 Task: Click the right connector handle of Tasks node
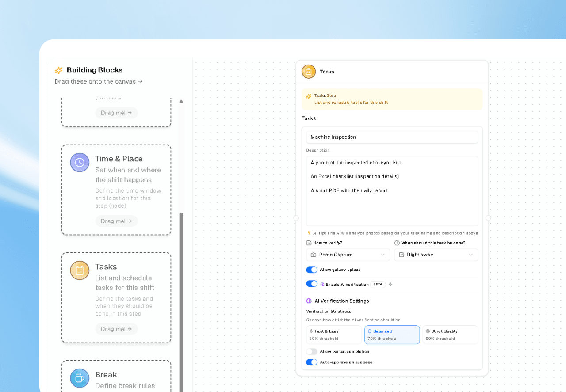tap(488, 218)
